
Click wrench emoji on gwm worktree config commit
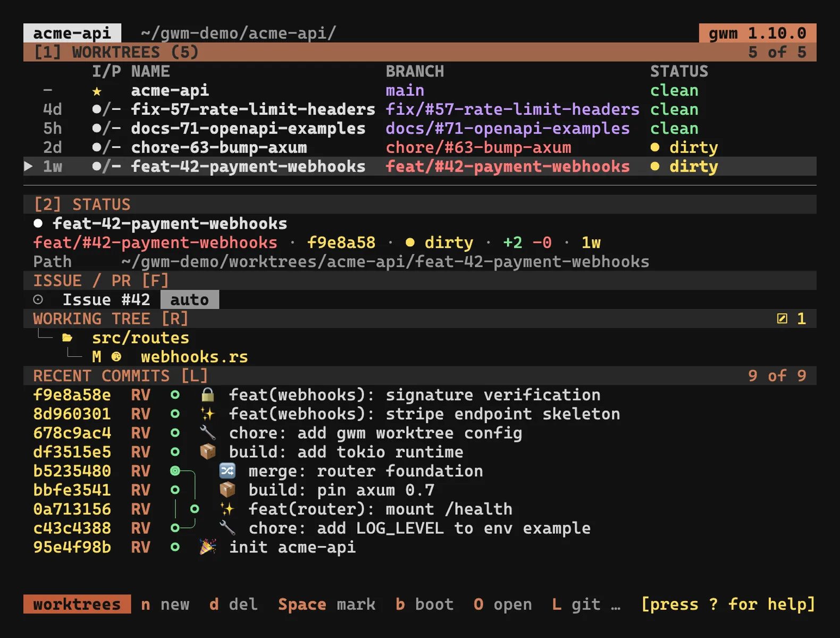coord(207,433)
